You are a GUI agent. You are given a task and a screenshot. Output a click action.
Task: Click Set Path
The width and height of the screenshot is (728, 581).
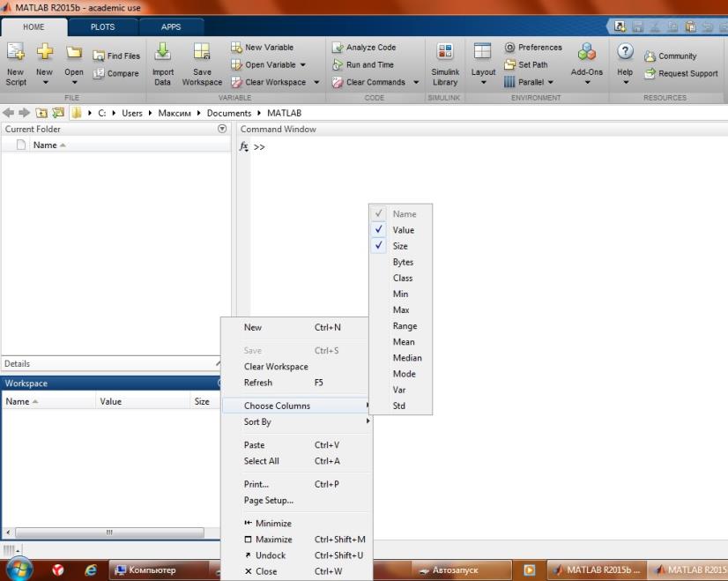tap(526, 64)
